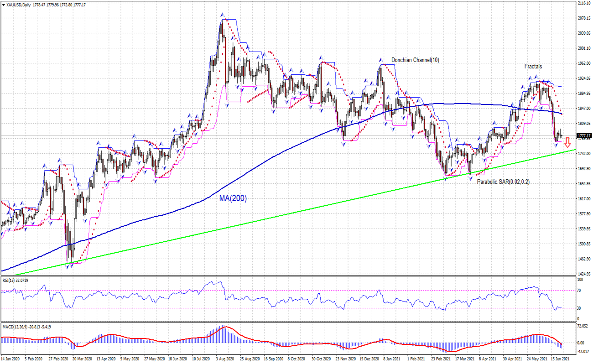Image resolution: width=593 pixels, height=364 pixels.
Task: Click the 1424.95 price axis value
Action: coord(584,274)
